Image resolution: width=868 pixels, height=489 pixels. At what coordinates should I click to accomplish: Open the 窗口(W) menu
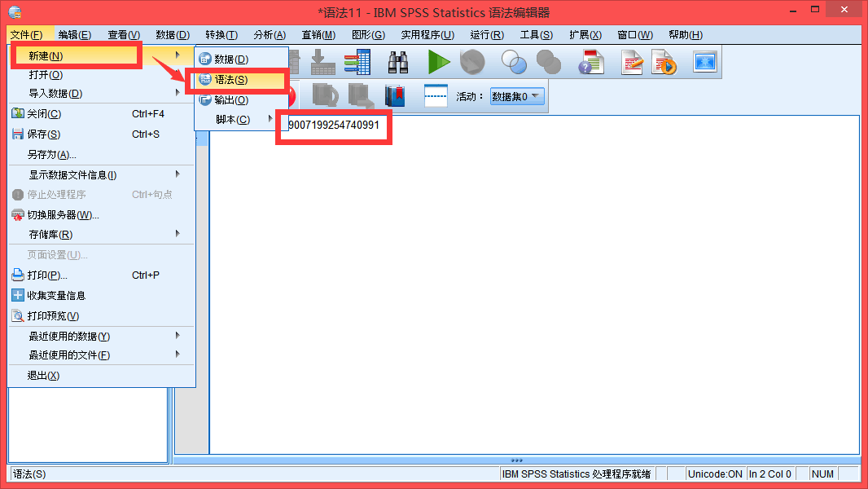[x=635, y=35]
